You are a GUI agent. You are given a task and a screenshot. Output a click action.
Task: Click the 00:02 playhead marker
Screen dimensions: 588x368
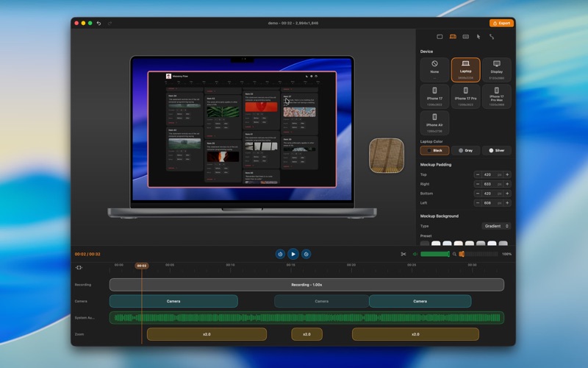pyautogui.click(x=141, y=266)
